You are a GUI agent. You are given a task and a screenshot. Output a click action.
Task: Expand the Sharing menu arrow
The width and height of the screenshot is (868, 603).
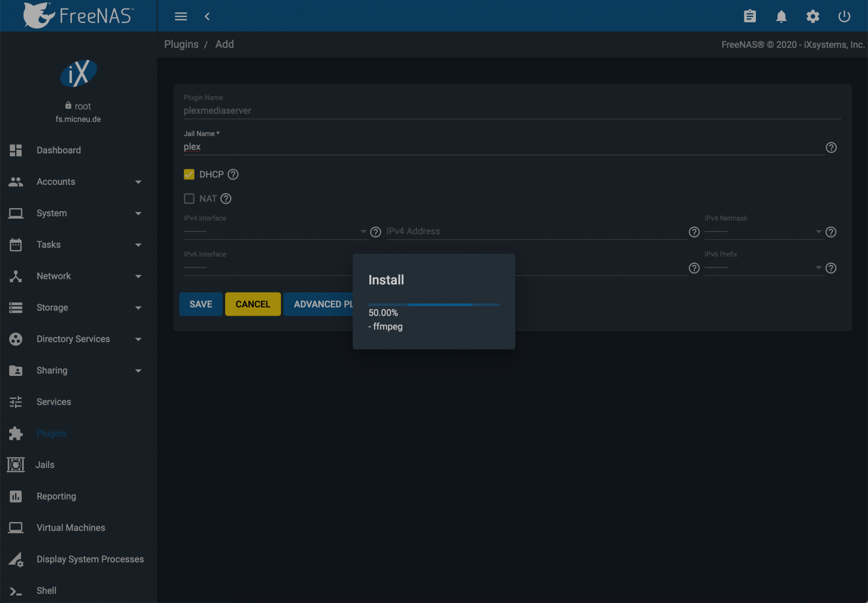point(138,371)
